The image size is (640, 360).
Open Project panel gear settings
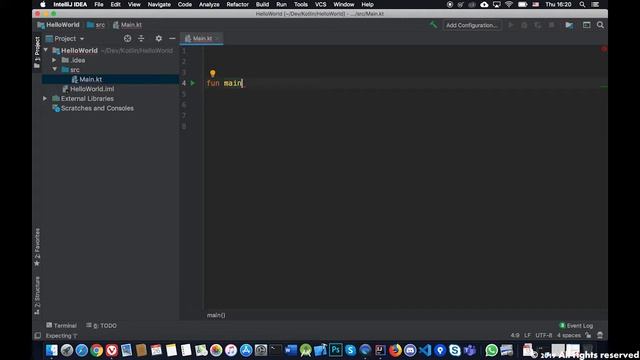click(x=158, y=38)
